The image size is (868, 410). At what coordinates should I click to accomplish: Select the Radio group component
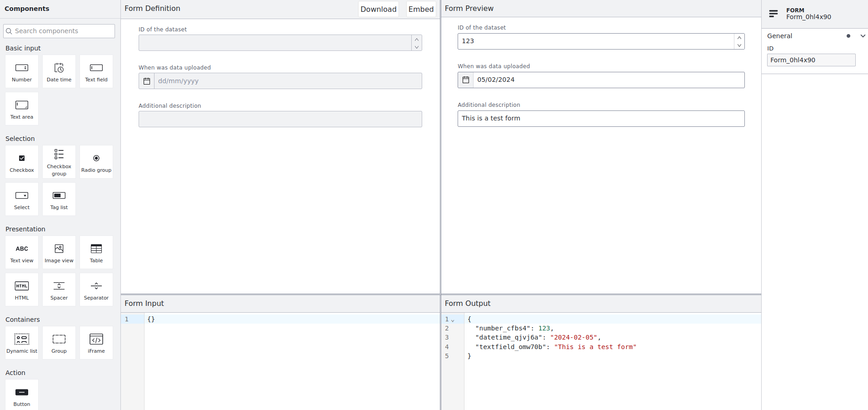coord(96,162)
